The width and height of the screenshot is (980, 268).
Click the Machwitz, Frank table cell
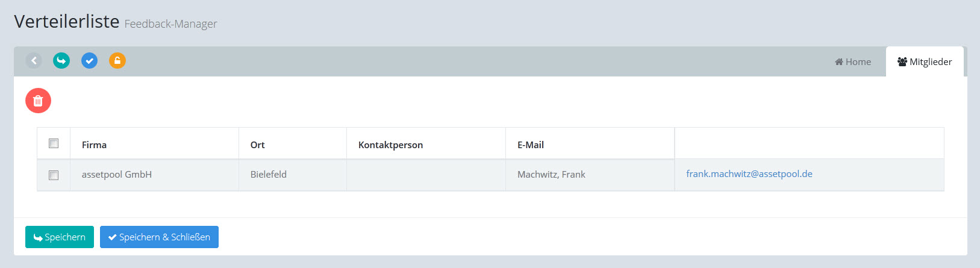point(551,175)
